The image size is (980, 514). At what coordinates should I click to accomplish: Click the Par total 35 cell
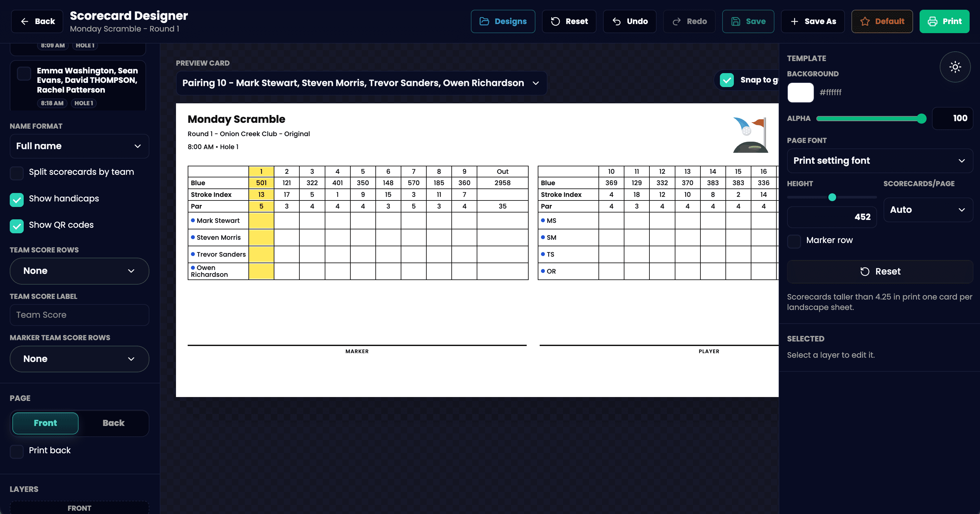[x=502, y=206]
